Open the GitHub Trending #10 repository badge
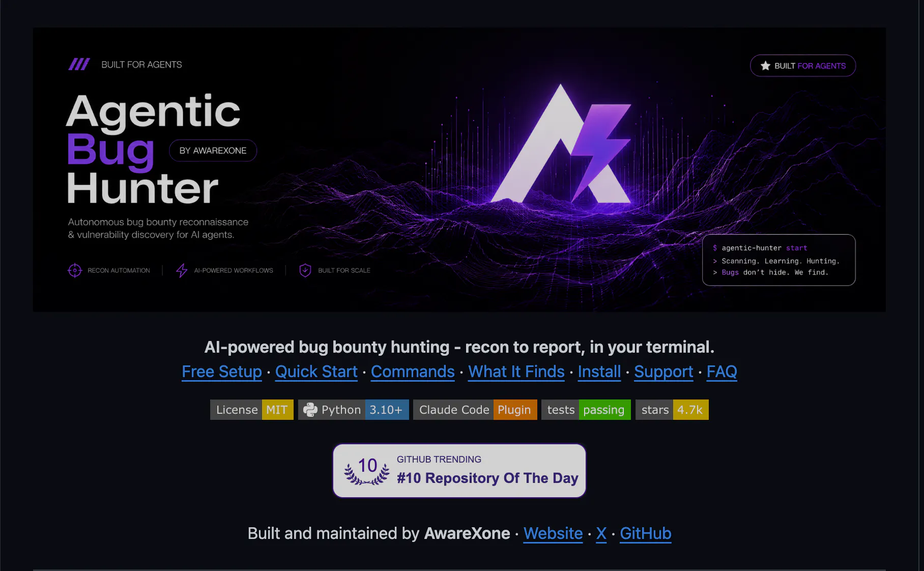 459,471
